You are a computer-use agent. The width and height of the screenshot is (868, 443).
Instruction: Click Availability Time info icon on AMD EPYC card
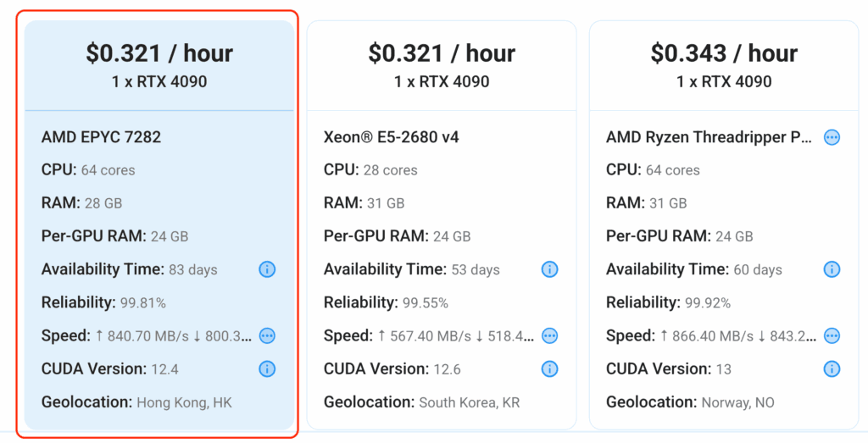(267, 269)
